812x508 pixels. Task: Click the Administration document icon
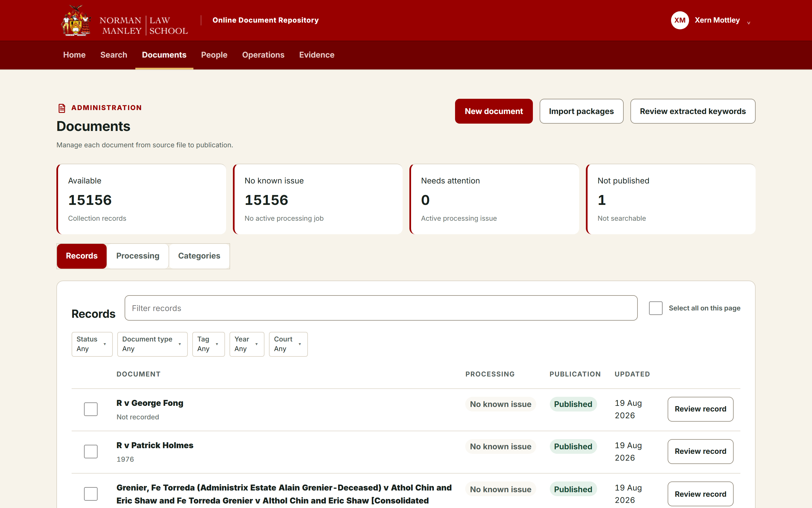62,108
